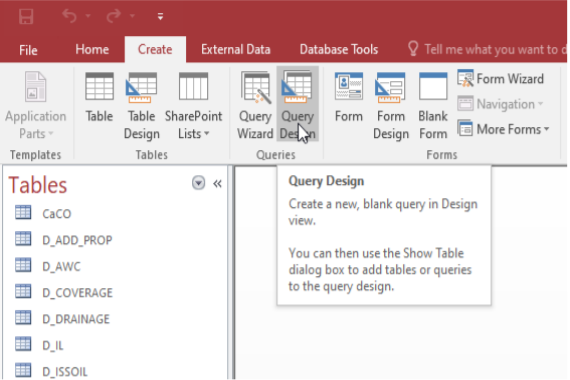Select the D_IL table
The width and height of the screenshot is (570, 380).
coord(53,345)
